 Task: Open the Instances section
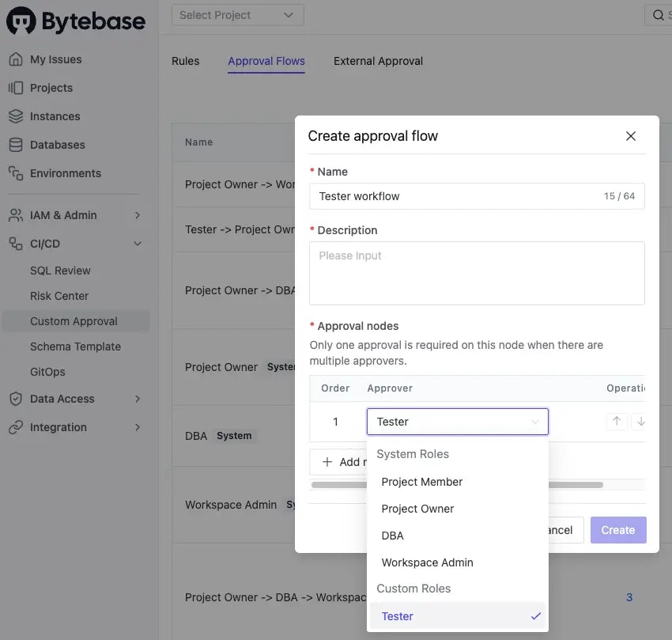coord(55,116)
